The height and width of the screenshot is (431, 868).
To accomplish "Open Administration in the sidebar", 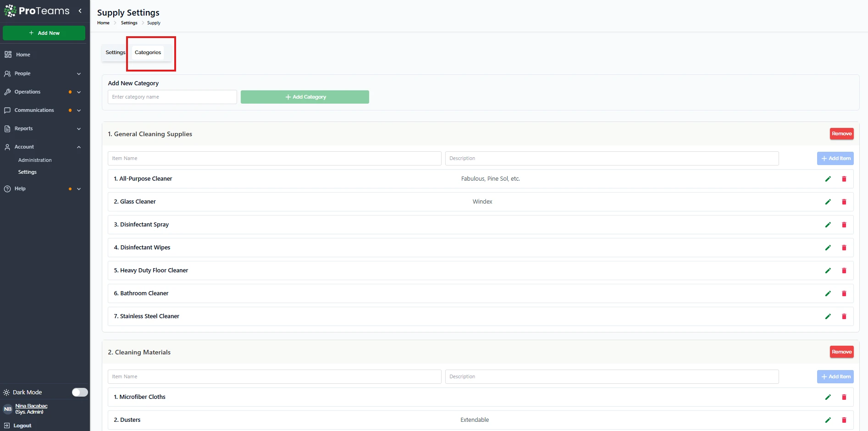I will click(x=35, y=160).
